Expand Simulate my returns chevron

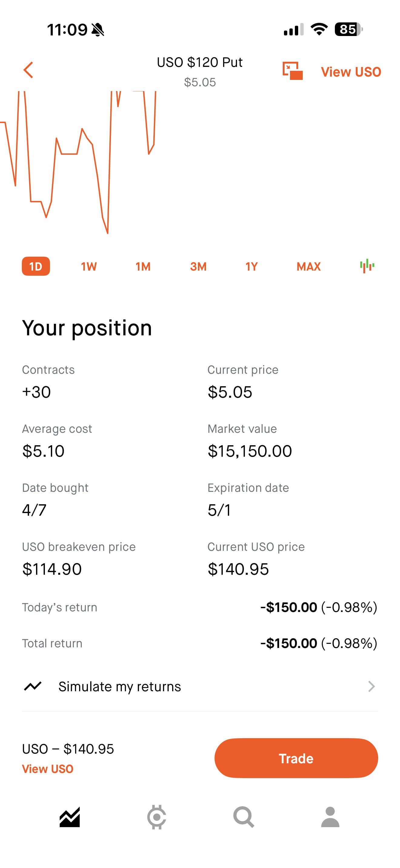[x=371, y=686]
